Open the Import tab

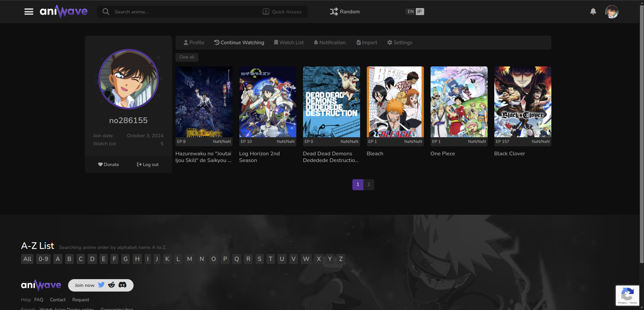point(366,43)
